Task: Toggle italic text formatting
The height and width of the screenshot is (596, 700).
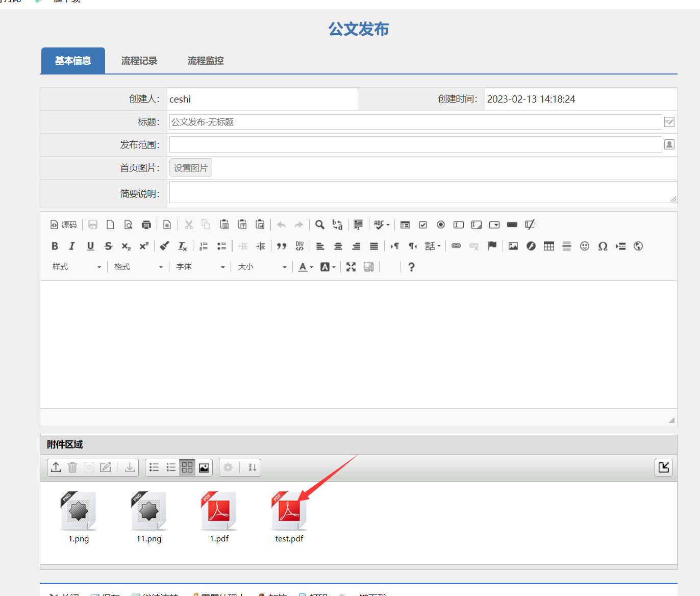Action: coord(72,246)
